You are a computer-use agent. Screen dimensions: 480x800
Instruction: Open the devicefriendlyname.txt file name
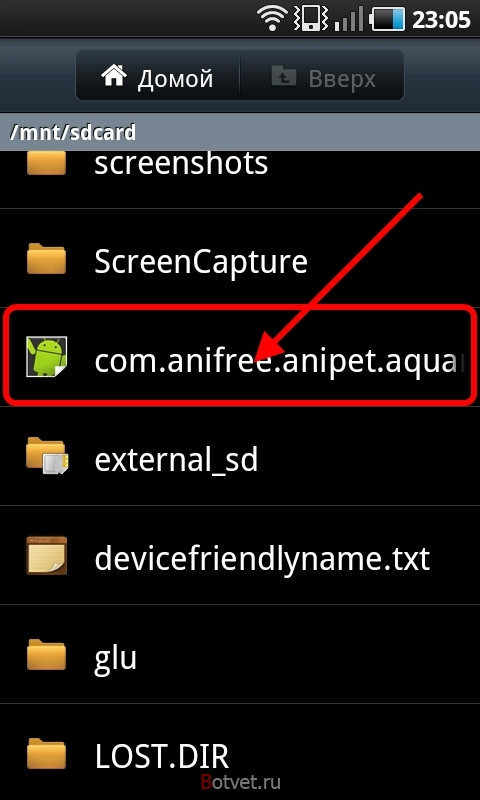(x=262, y=557)
